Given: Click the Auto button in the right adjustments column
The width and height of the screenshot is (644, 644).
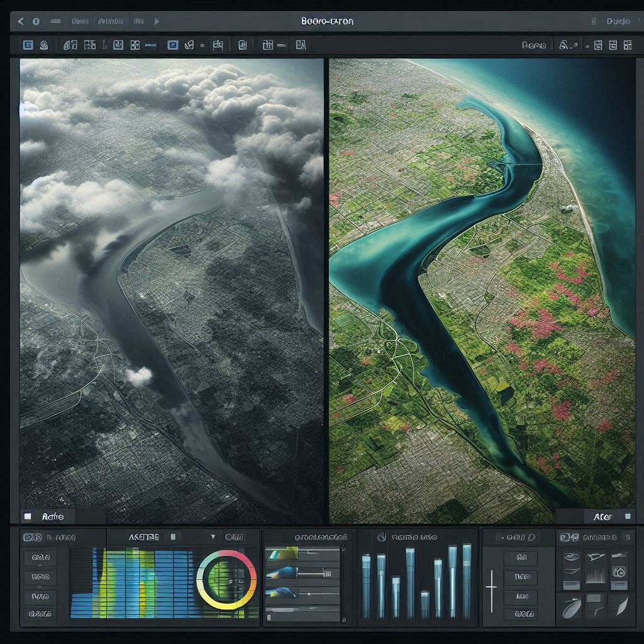Looking at the screenshot, I should pos(523,597).
